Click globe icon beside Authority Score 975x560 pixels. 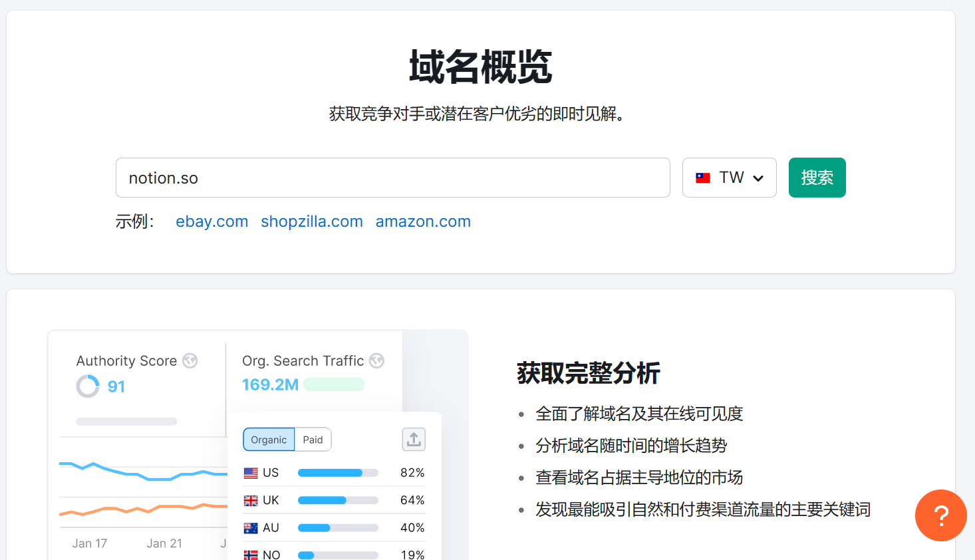(190, 360)
